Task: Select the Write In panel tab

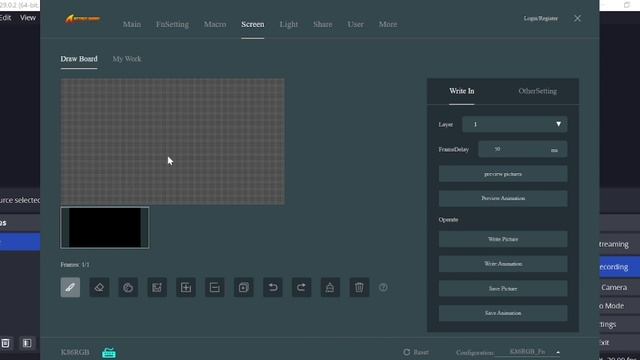Action: click(x=462, y=91)
